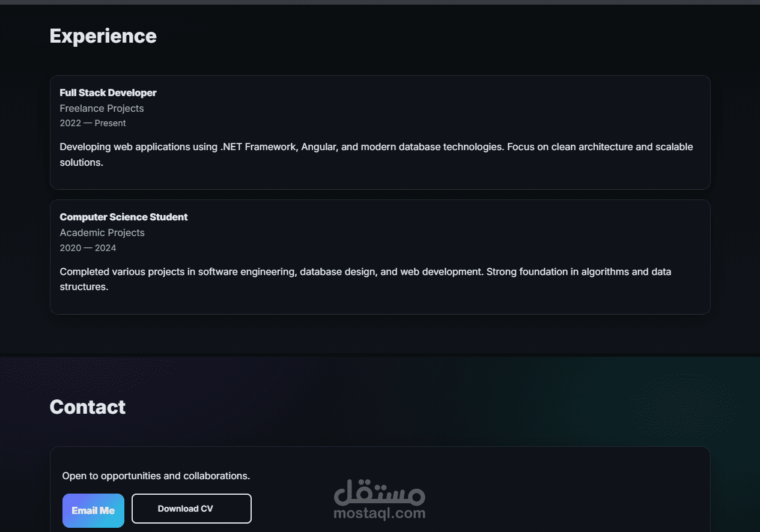
Task: Click the Computer Science Student title
Action: click(124, 217)
